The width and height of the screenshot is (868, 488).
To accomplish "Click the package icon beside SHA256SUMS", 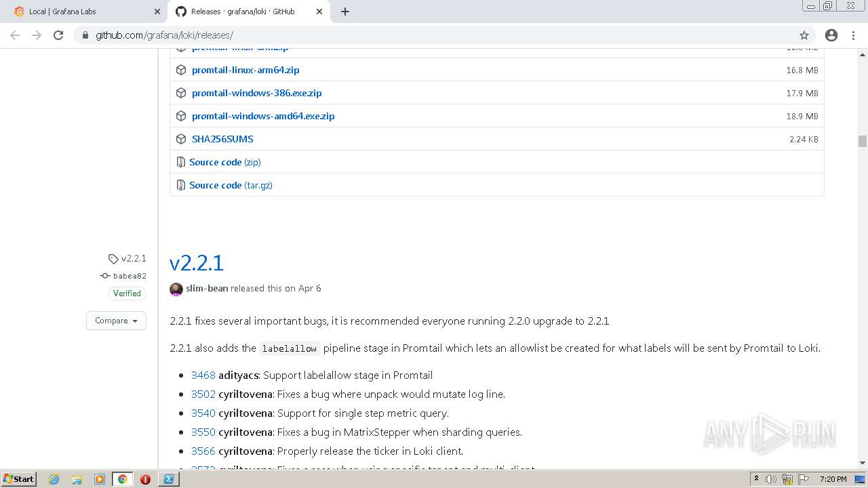I will point(181,139).
